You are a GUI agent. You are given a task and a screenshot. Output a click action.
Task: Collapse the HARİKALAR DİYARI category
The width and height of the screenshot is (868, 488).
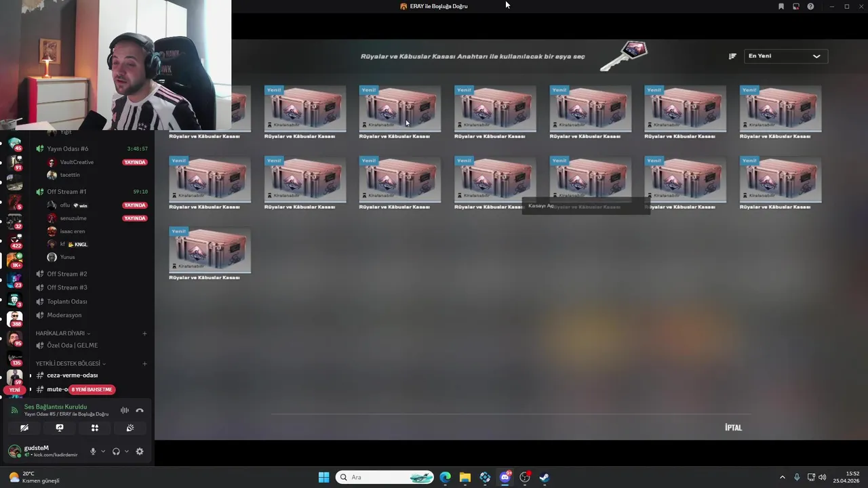pyautogui.click(x=63, y=333)
